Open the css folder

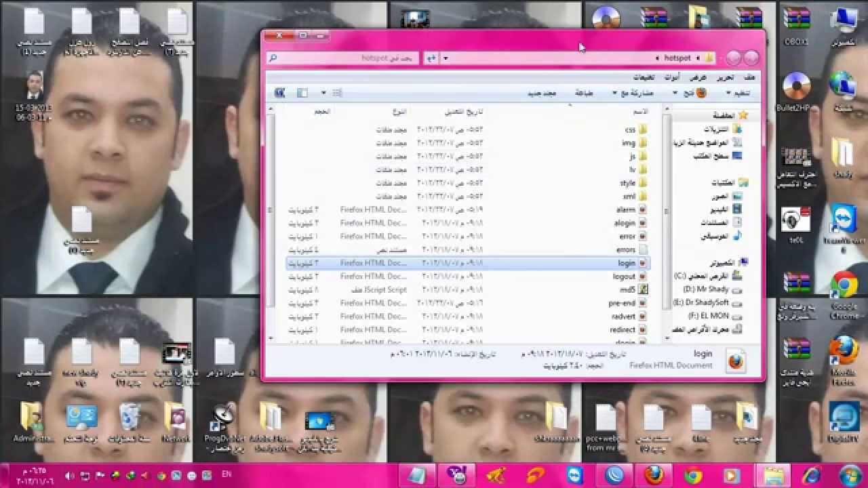(x=636, y=129)
